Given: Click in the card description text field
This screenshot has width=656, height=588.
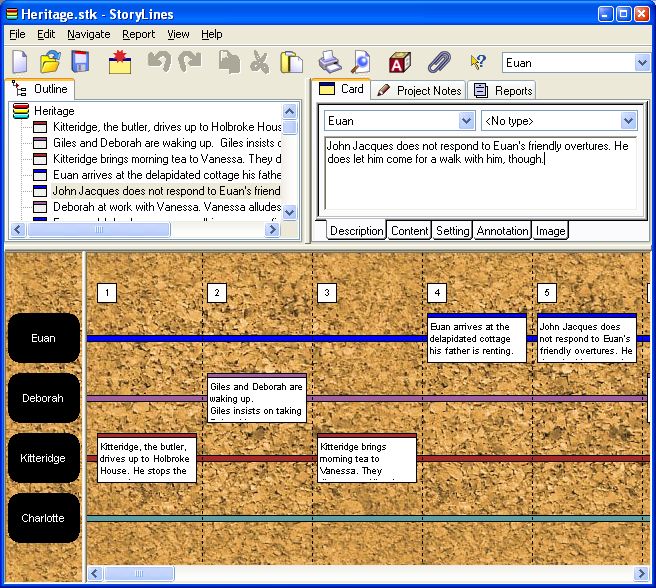Looking at the screenshot, I should [481, 174].
